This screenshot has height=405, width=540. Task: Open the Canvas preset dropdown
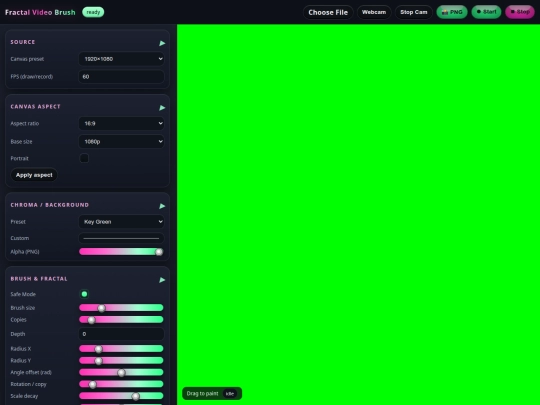121,59
